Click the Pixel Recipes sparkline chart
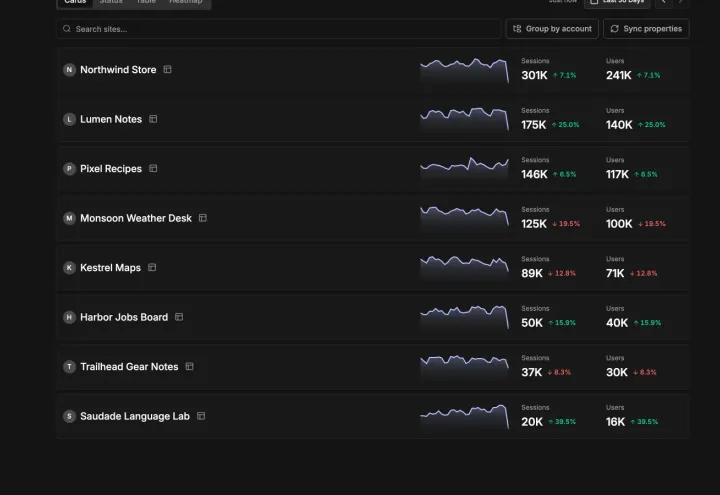720x495 pixels. pyautogui.click(x=464, y=169)
